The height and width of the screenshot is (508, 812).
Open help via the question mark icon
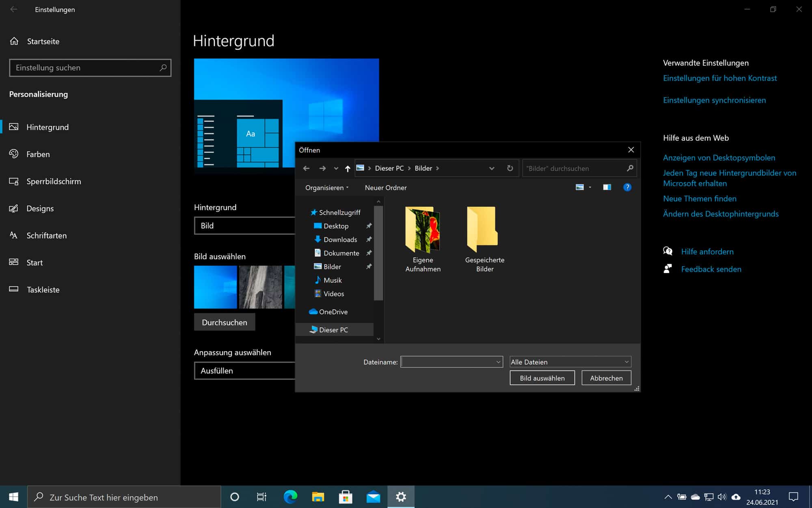pos(627,187)
